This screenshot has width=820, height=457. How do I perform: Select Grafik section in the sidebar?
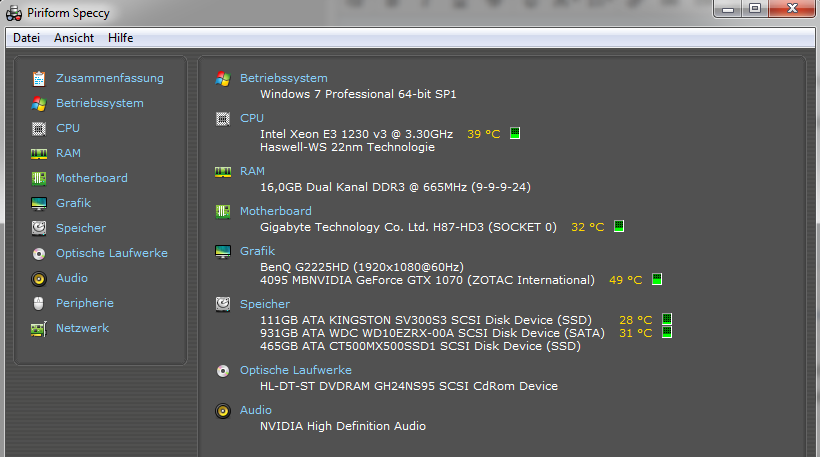[x=73, y=203]
